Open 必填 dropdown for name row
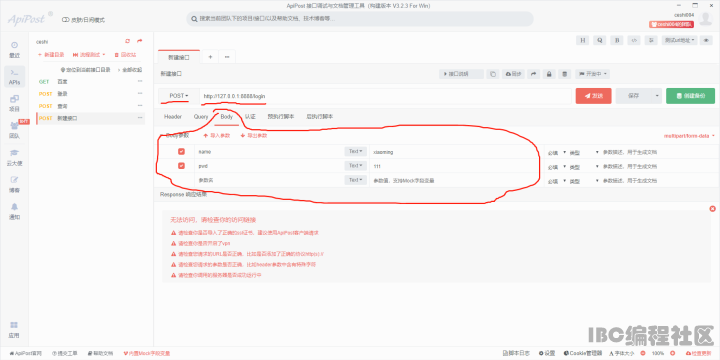The height and width of the screenshot is (360, 720). click(557, 152)
